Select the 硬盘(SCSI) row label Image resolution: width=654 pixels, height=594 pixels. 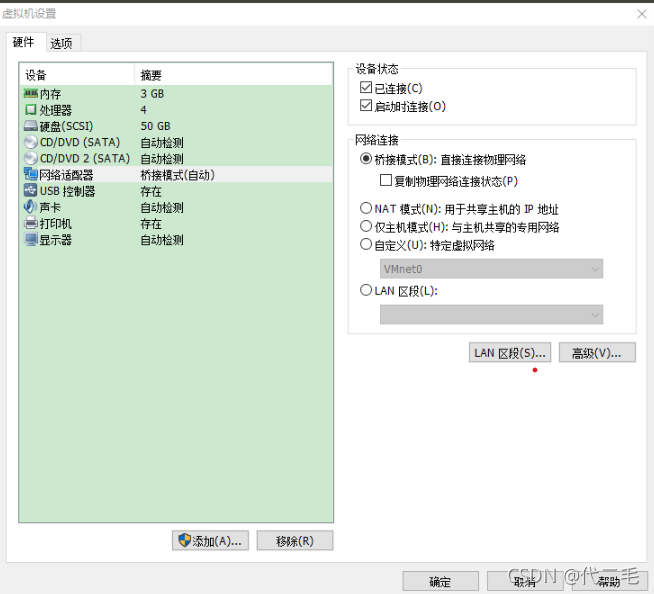coord(66,126)
